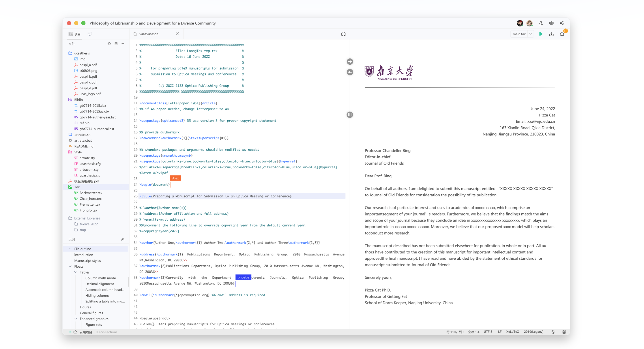The height and width of the screenshot is (349, 644).
Task: Open the bug report icon with badge
Action: 562,34
